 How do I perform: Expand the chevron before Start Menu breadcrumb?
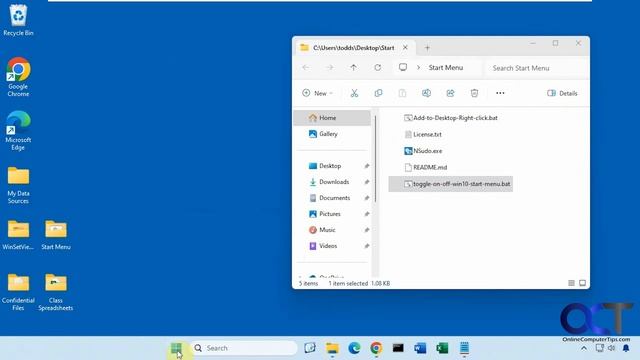(418, 68)
